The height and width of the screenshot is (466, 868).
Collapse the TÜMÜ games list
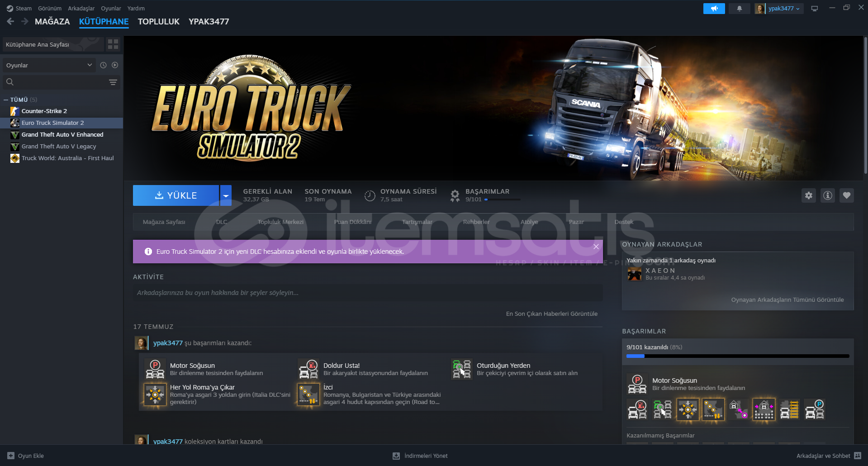point(6,100)
